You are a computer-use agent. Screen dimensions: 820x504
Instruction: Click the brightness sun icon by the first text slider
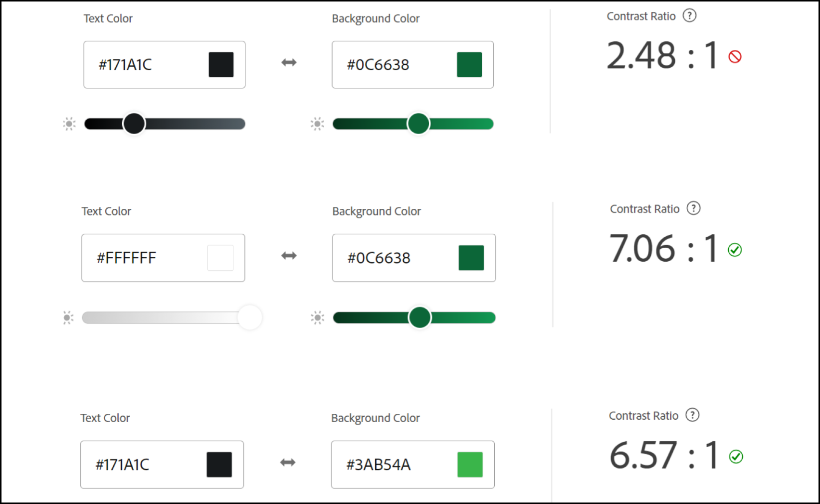pos(69,124)
